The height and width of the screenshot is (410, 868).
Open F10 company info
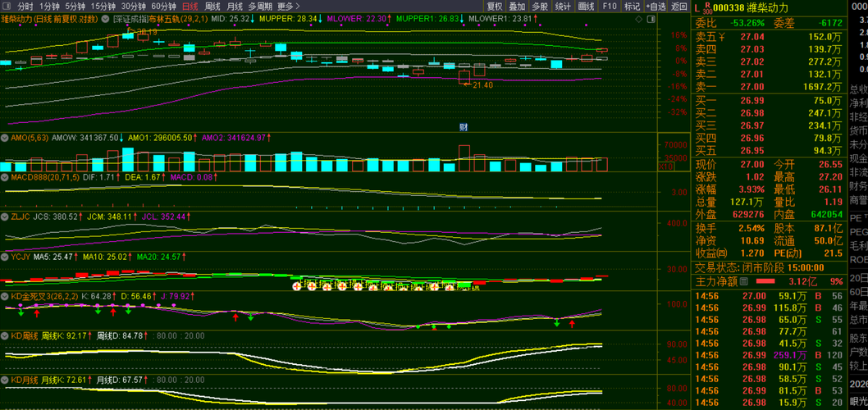click(610, 7)
